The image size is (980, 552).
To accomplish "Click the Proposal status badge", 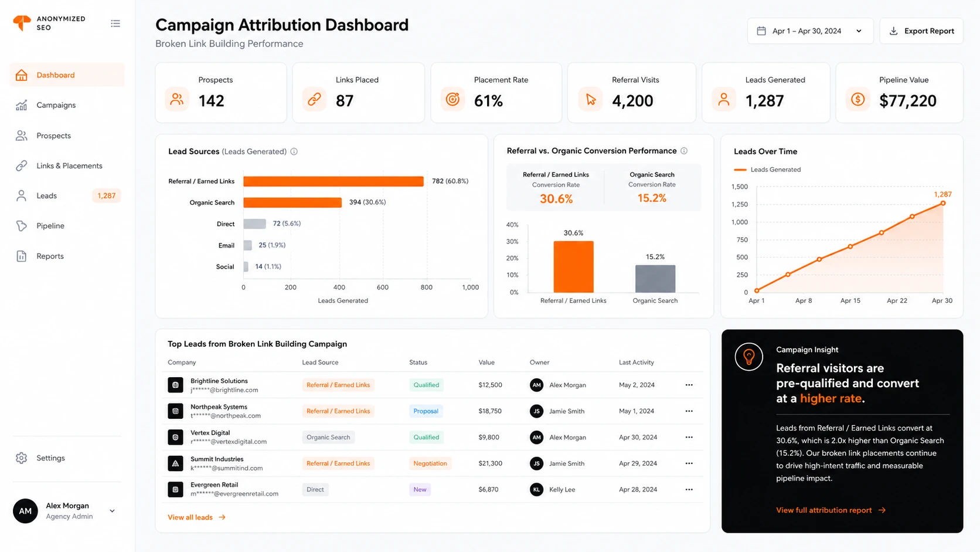I will coord(426,411).
